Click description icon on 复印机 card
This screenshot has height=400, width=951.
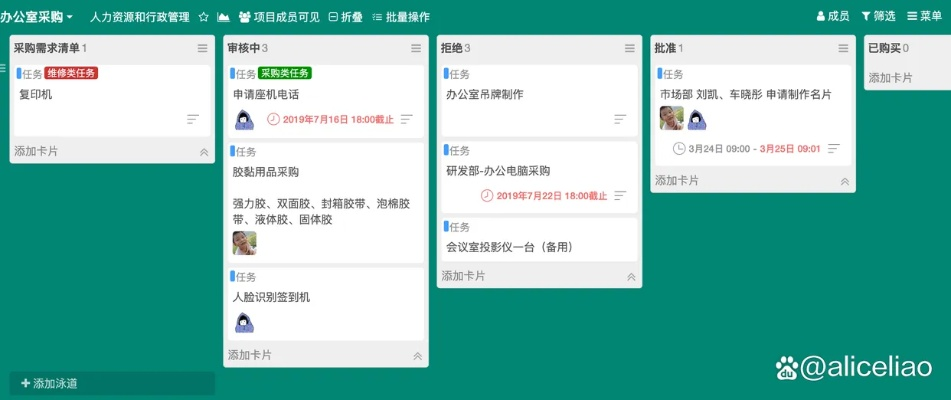(193, 119)
